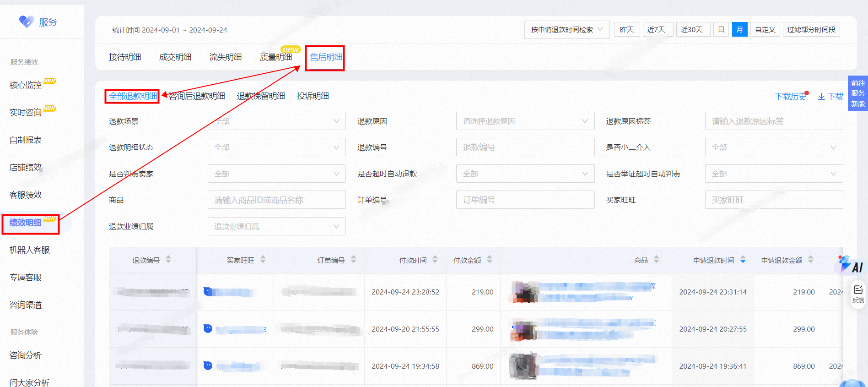Open product thumbnail in 219.00 row

[x=523, y=292]
